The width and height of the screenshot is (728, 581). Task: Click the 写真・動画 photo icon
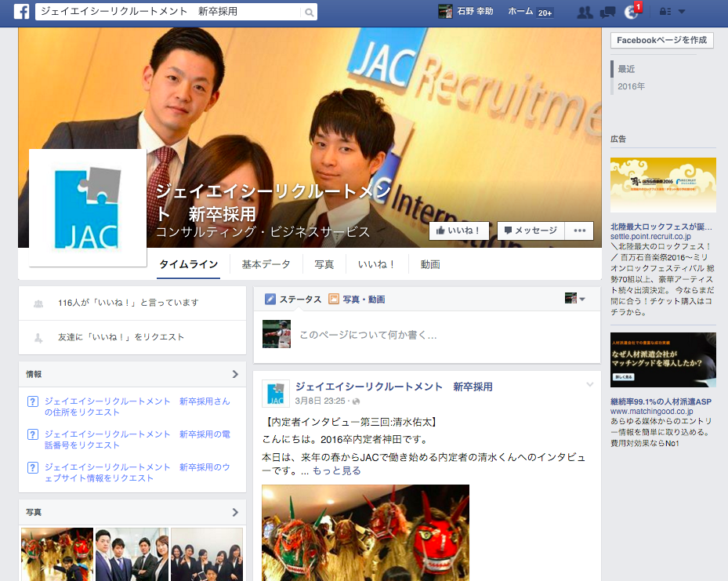pyautogui.click(x=333, y=299)
